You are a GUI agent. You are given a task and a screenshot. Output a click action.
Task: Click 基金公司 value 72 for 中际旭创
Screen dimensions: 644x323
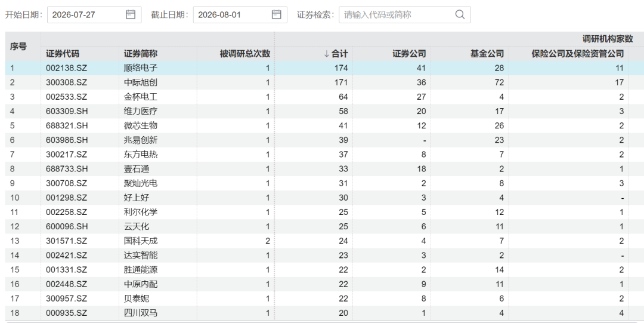pos(499,83)
